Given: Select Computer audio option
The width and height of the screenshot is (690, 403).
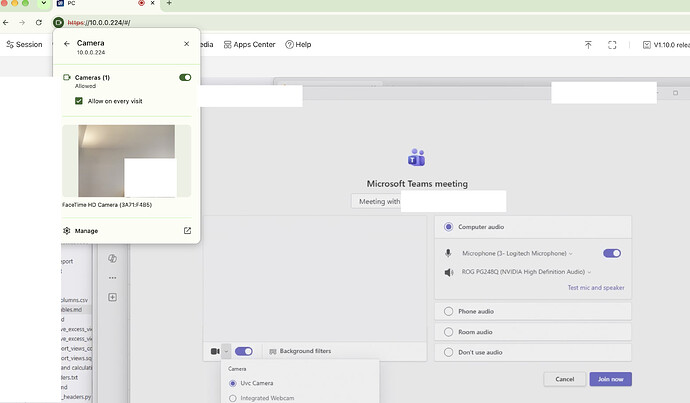Looking at the screenshot, I should [x=448, y=227].
